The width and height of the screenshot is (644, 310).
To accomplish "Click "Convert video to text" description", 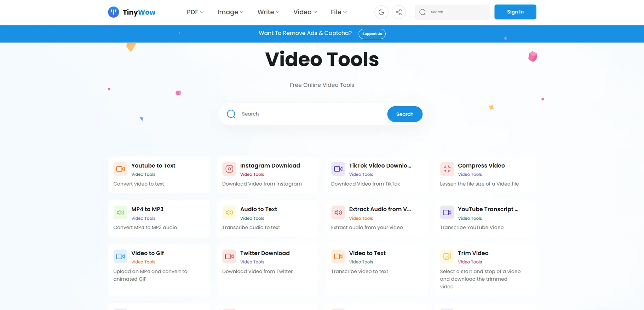I will coord(139,184).
